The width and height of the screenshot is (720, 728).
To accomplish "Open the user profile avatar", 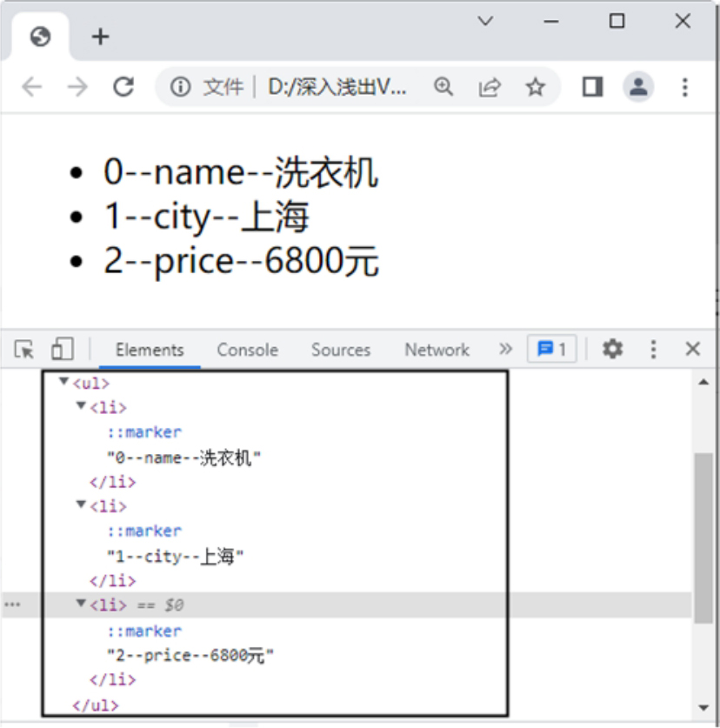I will (639, 87).
